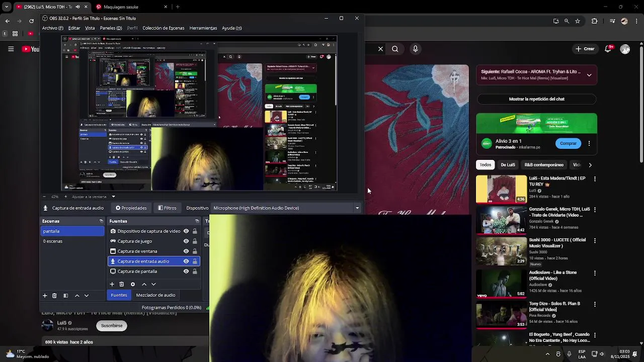Switch to the Fuentes tab
Screen dimensions: 644x362
point(119,295)
